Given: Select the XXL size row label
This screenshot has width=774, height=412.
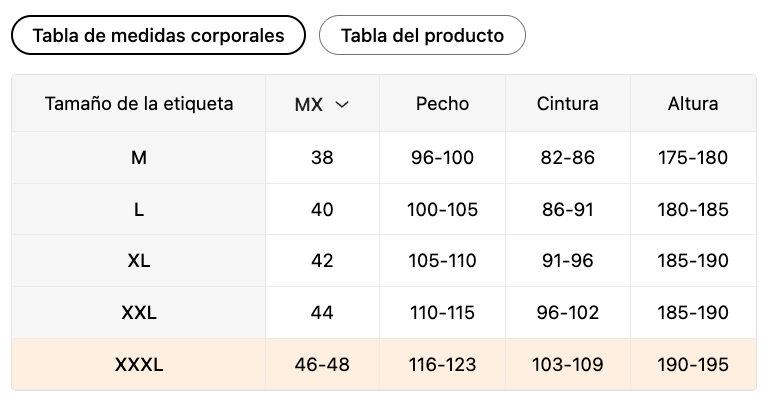Looking at the screenshot, I should coord(139,312).
